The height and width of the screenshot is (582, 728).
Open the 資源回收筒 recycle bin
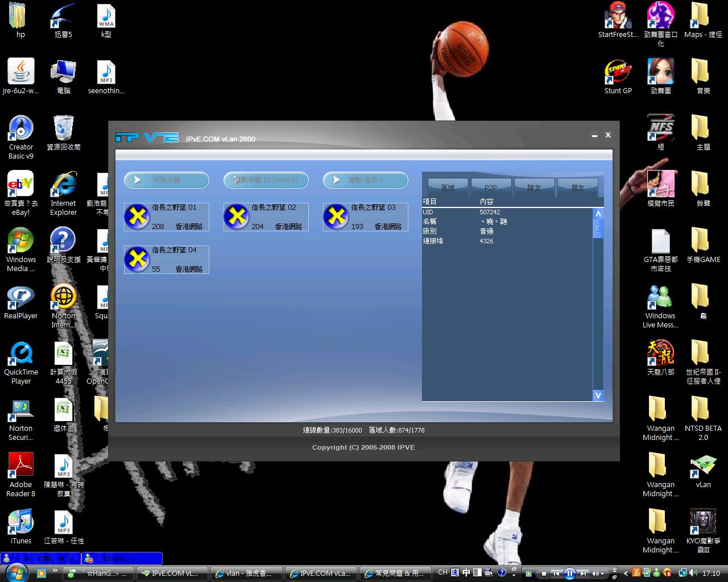(63, 133)
